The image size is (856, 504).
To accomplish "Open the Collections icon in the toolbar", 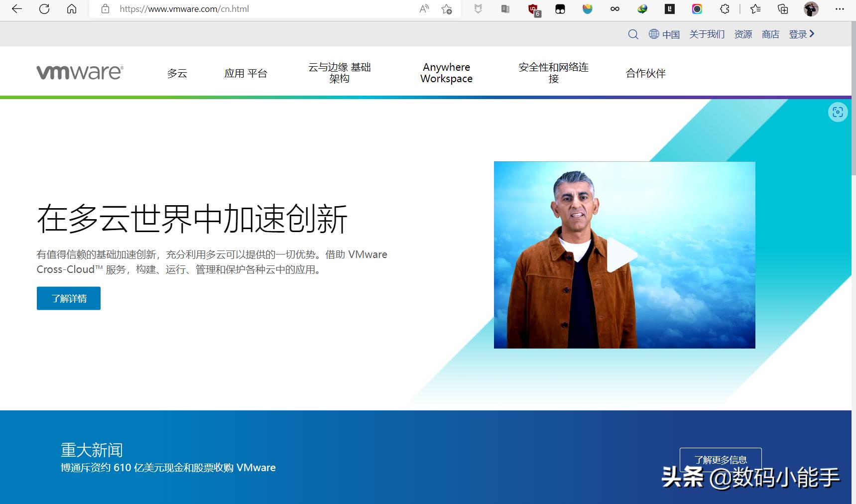I will 782,8.
